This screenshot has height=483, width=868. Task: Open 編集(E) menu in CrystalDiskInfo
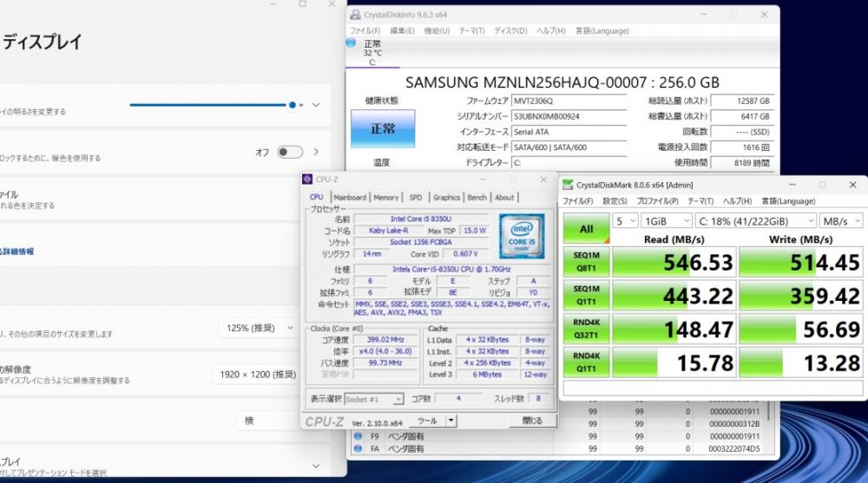[x=403, y=31]
